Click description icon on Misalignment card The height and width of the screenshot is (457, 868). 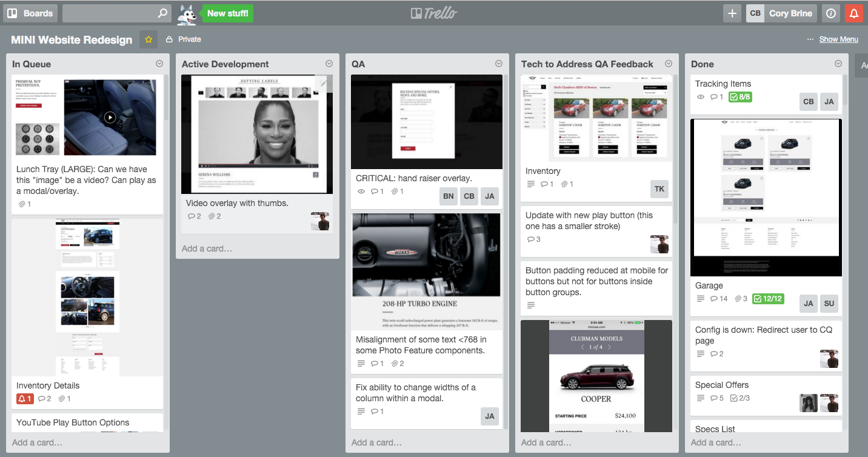[x=361, y=364]
